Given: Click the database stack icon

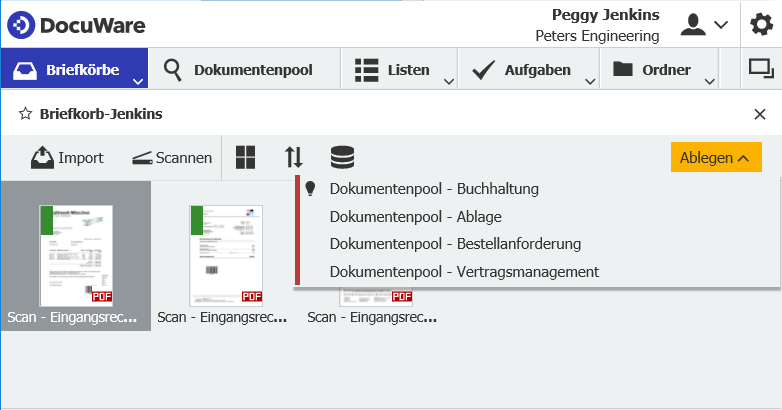Looking at the screenshot, I should click(x=342, y=157).
